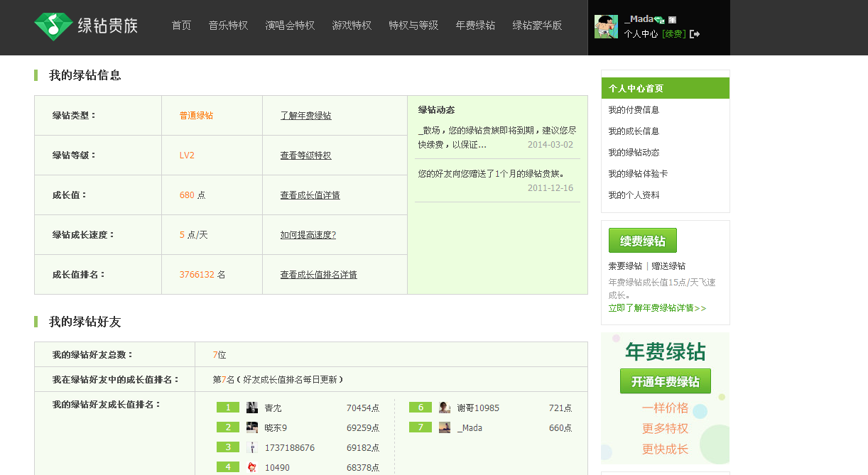Click the 70454点 score value
Image resolution: width=868 pixels, height=475 pixels.
363,408
